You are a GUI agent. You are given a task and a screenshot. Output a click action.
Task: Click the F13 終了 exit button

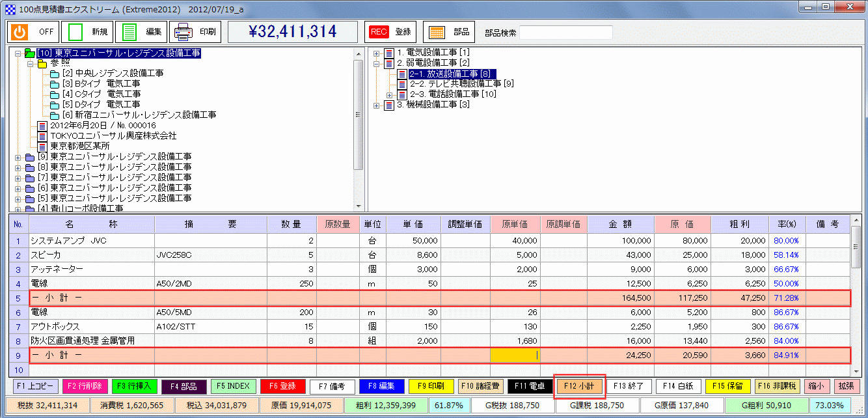627,385
